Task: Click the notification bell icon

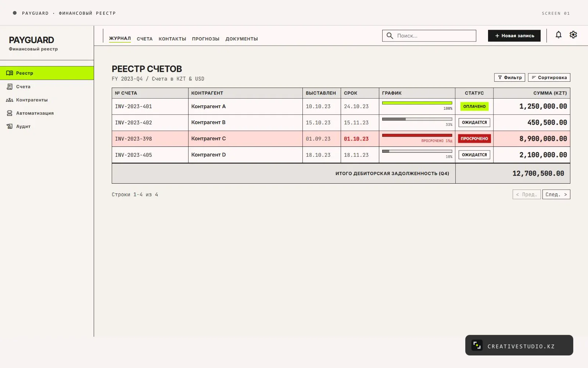Action: (558, 35)
